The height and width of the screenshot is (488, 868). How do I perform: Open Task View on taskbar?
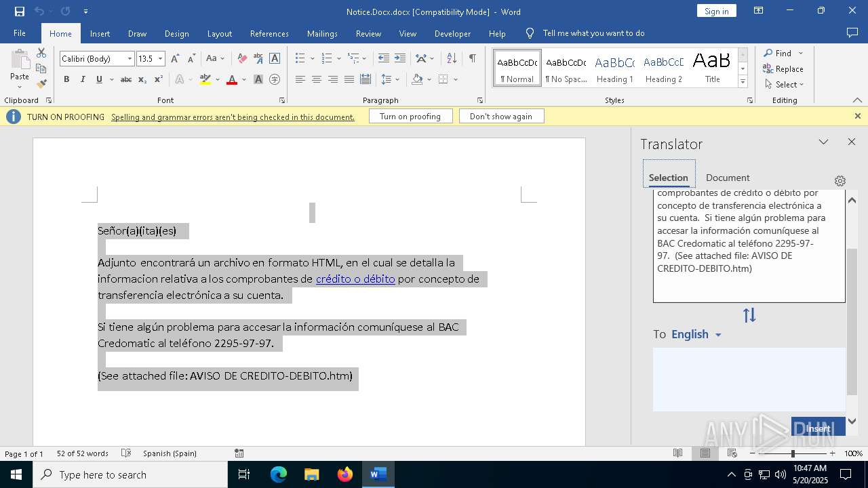(x=244, y=474)
